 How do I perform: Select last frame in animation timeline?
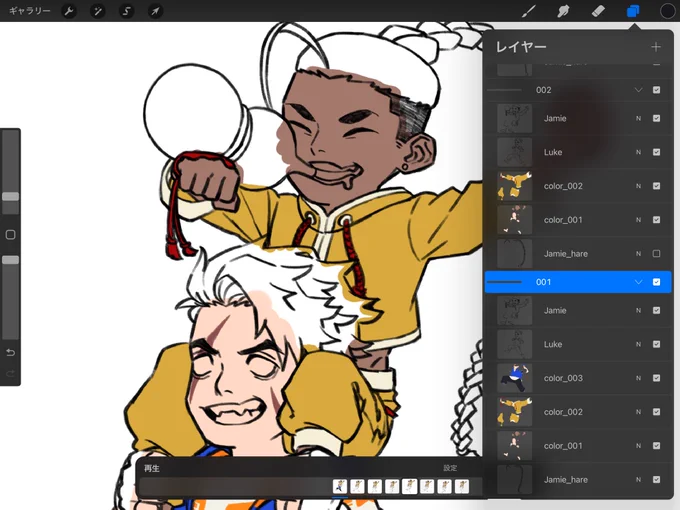click(462, 486)
